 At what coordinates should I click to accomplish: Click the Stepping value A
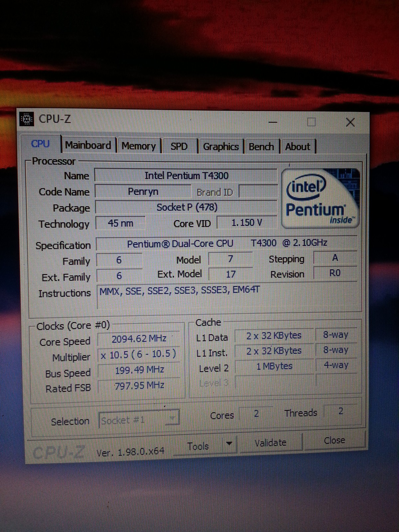pos(335,258)
